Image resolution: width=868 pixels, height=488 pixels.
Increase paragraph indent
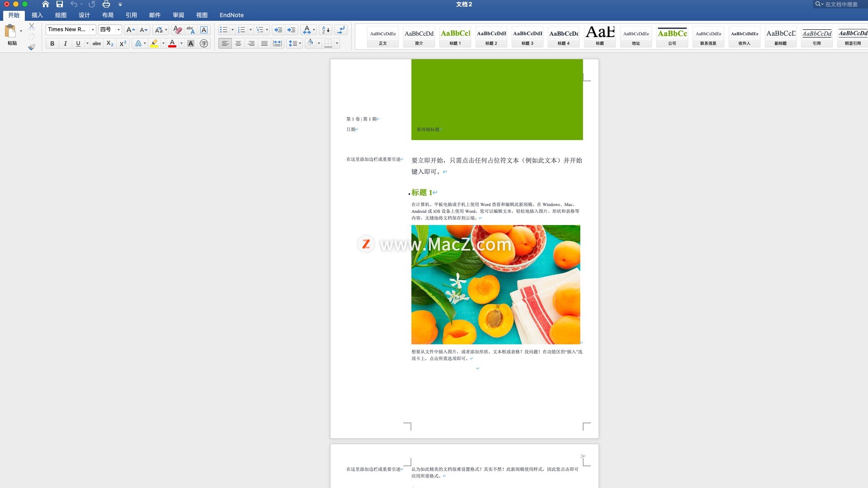[x=291, y=30]
